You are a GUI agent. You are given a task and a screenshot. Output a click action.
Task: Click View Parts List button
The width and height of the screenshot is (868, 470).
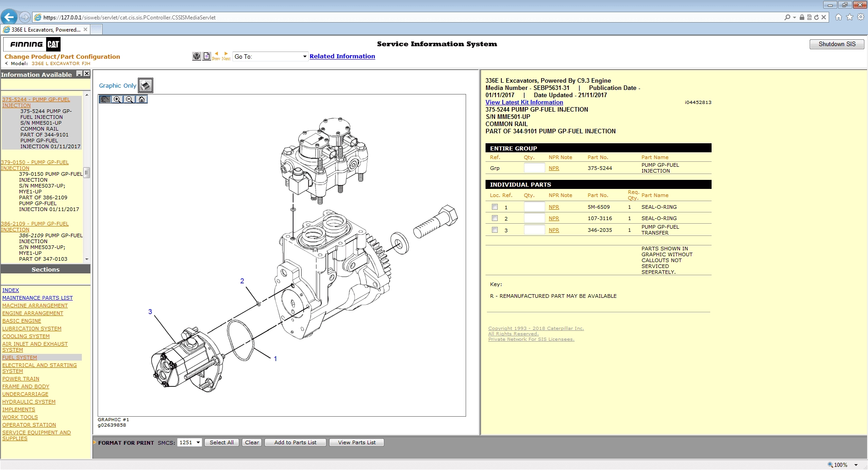point(357,442)
